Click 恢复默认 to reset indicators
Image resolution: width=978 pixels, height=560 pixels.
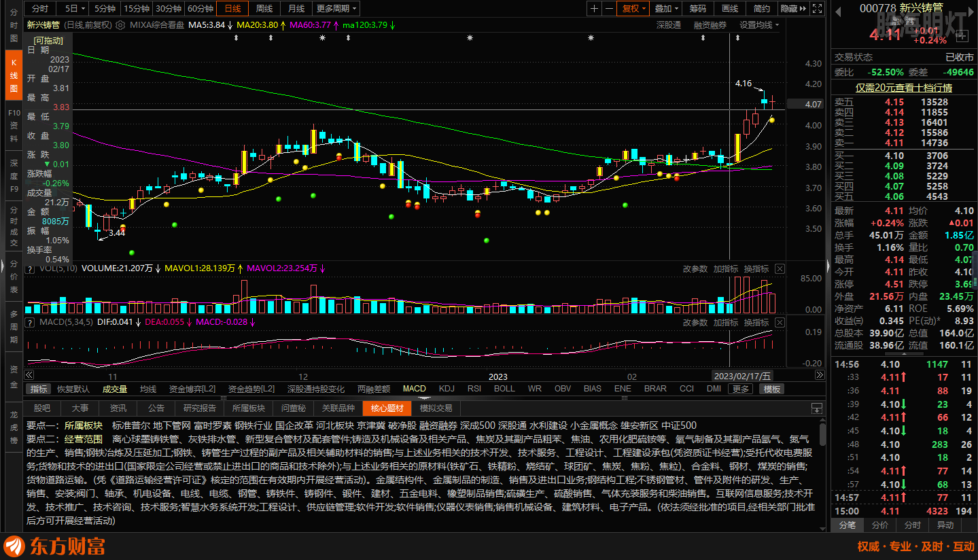pos(73,389)
